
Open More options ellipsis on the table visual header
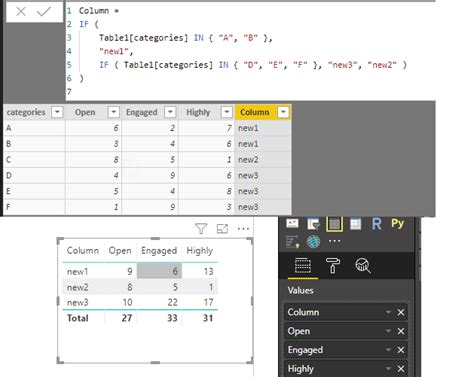(x=243, y=229)
